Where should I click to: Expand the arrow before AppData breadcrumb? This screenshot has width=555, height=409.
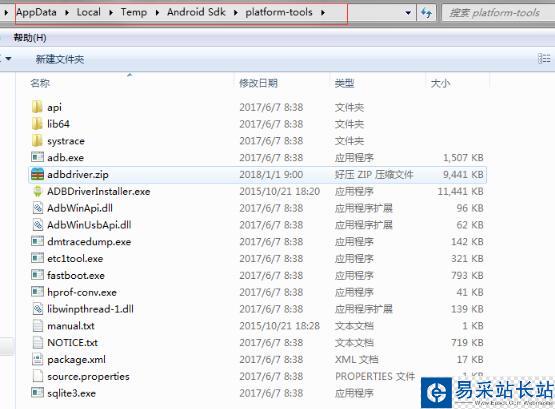click(6, 13)
